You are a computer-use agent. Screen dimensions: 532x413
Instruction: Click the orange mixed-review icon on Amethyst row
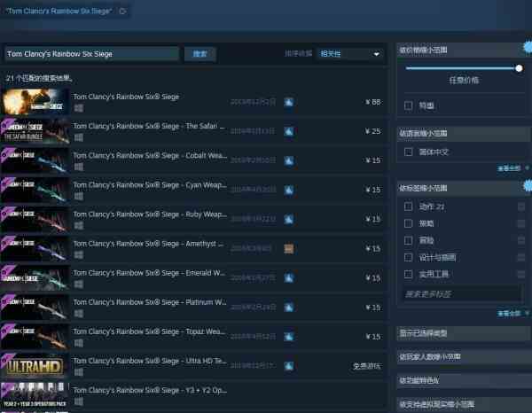point(289,248)
